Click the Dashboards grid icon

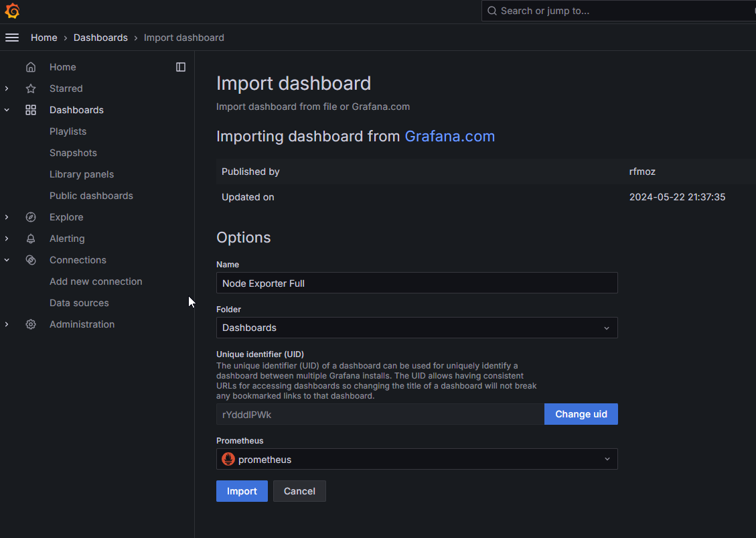(31, 110)
